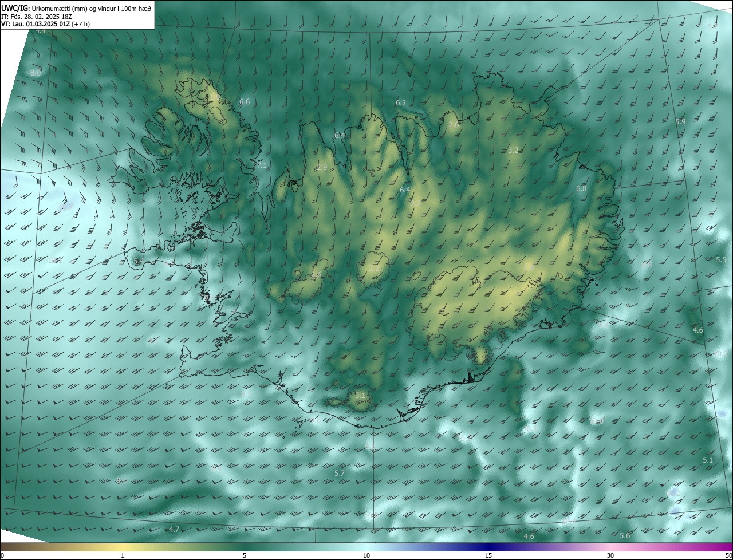Click the map value 5.6
The height and width of the screenshot is (560, 733).
point(625,535)
